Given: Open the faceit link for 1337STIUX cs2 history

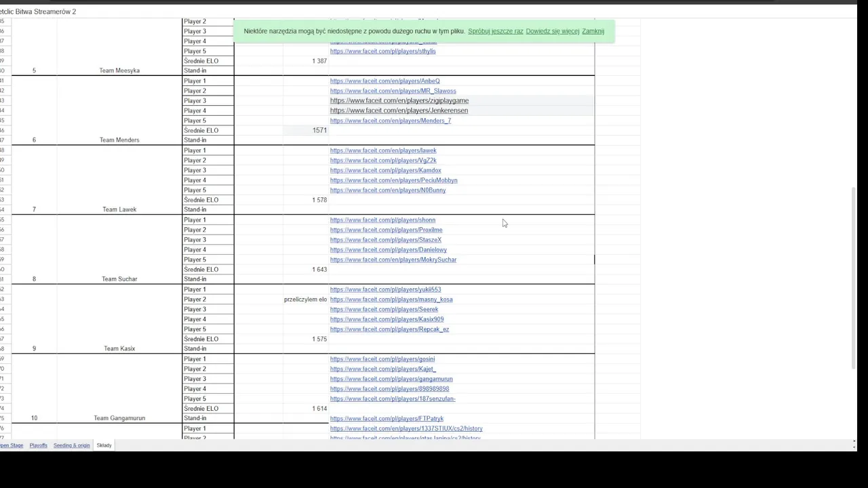Looking at the screenshot, I should pyautogui.click(x=406, y=429).
